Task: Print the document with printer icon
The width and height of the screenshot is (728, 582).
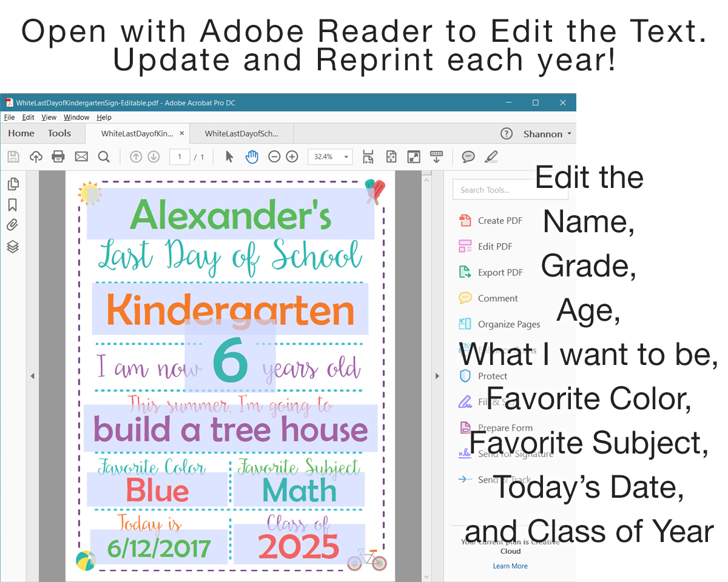Action: 58,157
